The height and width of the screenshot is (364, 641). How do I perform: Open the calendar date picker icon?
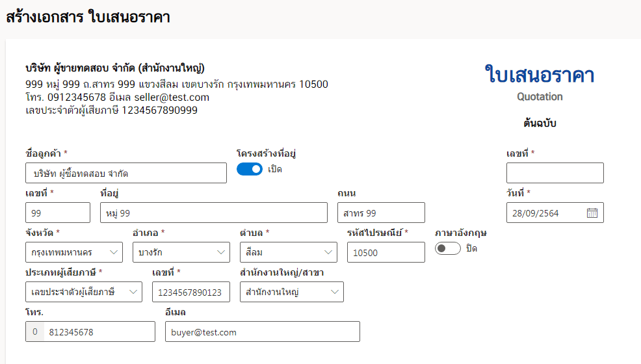click(592, 213)
